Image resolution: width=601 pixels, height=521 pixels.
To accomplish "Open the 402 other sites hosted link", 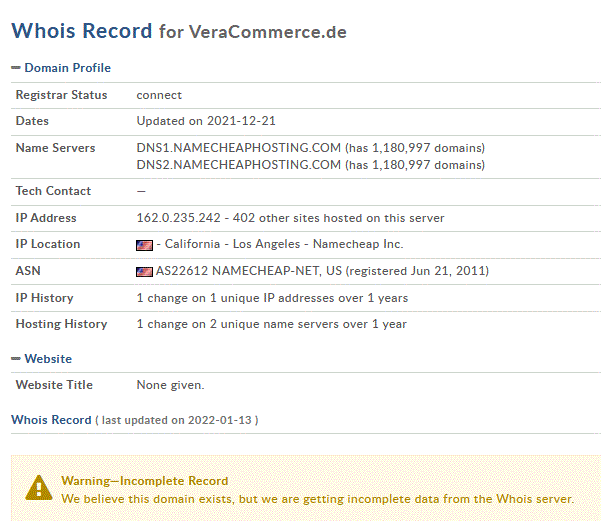I will (x=338, y=218).
